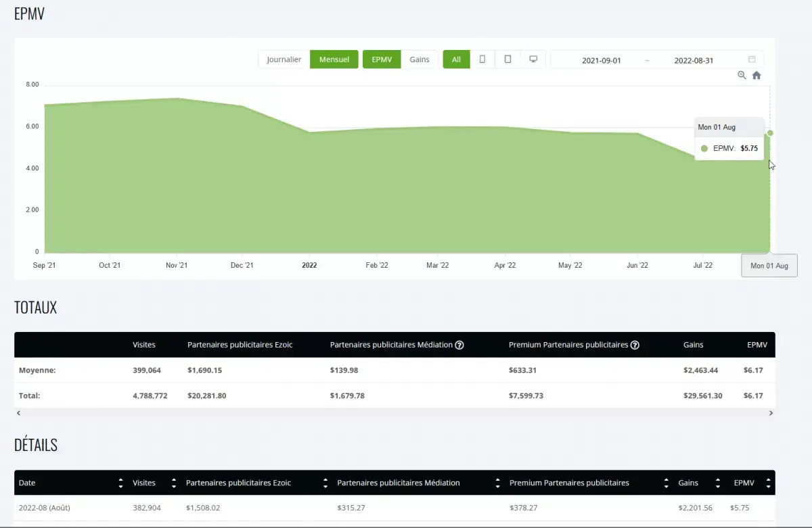The image size is (812, 528).
Task: Open the calendar icon in date range
Action: (752, 59)
